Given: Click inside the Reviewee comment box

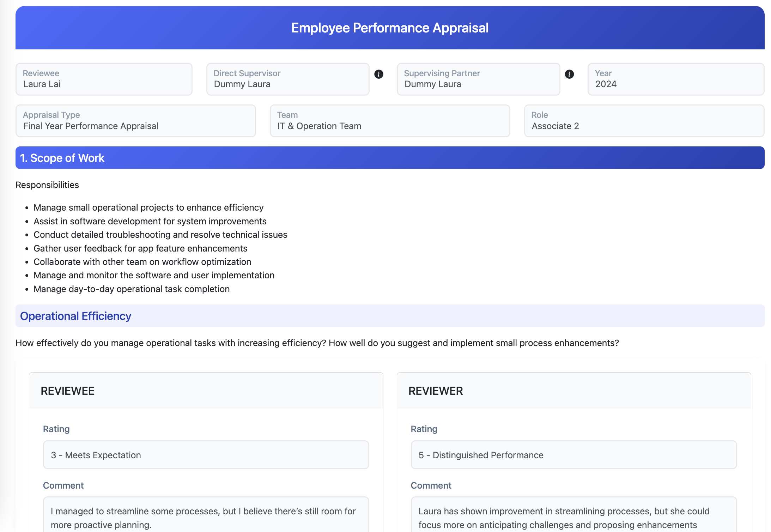Looking at the screenshot, I should (206, 517).
